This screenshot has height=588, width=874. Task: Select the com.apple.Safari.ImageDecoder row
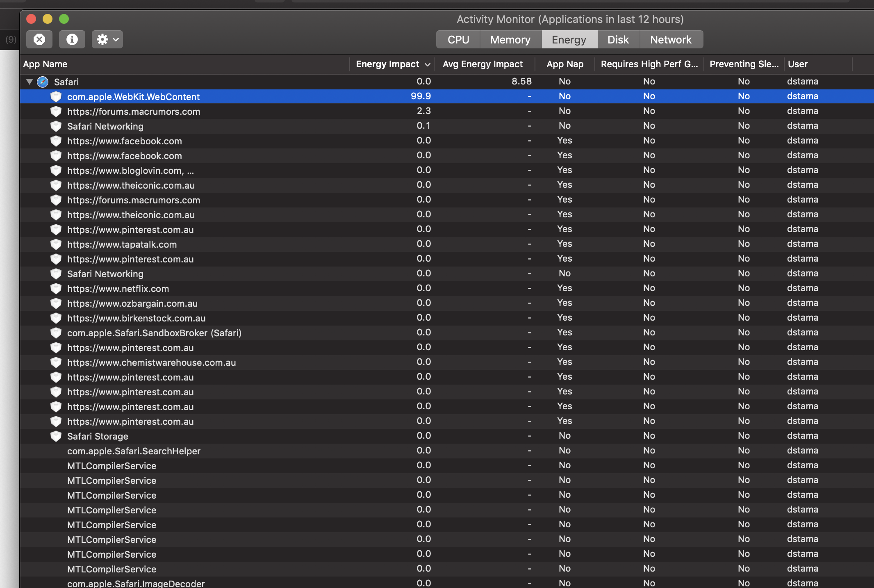point(447,583)
